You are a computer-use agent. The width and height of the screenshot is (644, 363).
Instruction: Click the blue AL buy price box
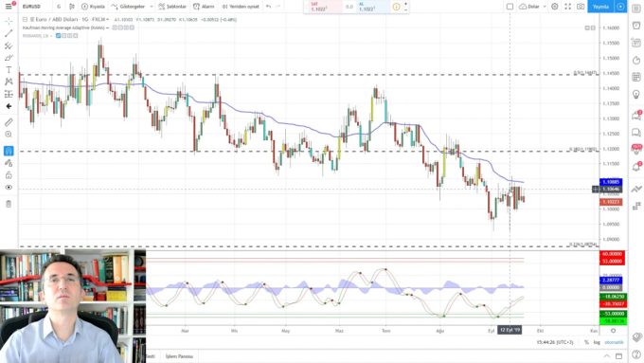374,7
